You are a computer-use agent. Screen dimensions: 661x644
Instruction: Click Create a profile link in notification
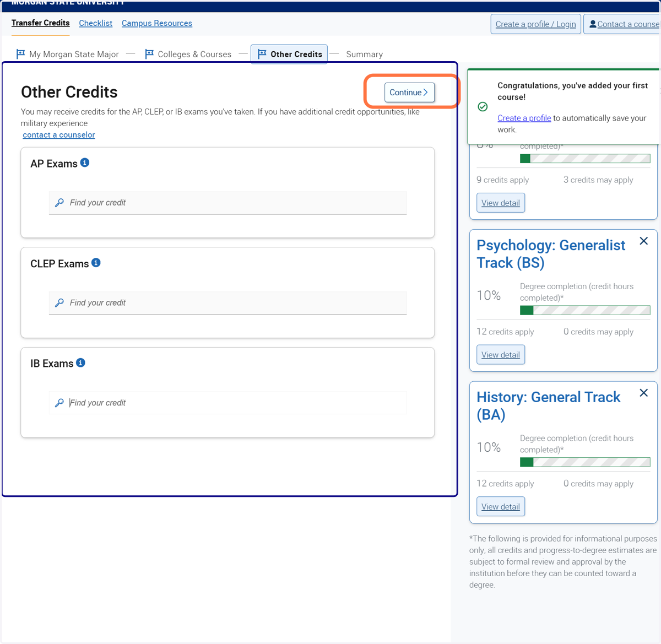point(524,118)
